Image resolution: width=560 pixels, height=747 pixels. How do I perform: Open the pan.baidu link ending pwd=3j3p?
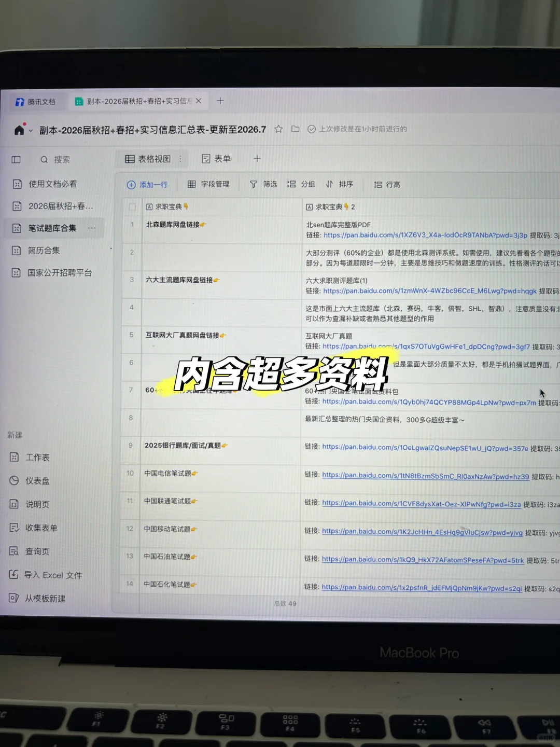pos(425,235)
